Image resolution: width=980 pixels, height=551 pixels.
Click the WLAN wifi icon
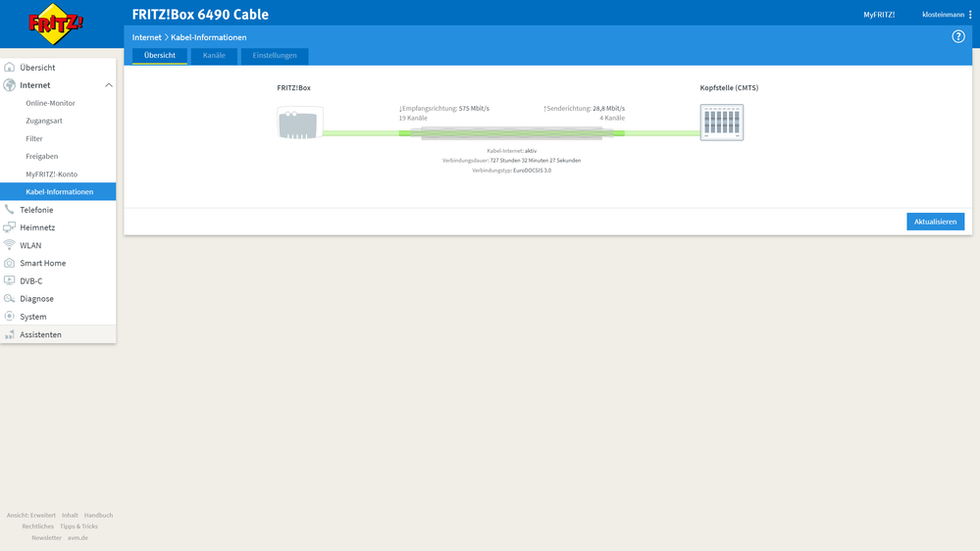[x=10, y=245]
